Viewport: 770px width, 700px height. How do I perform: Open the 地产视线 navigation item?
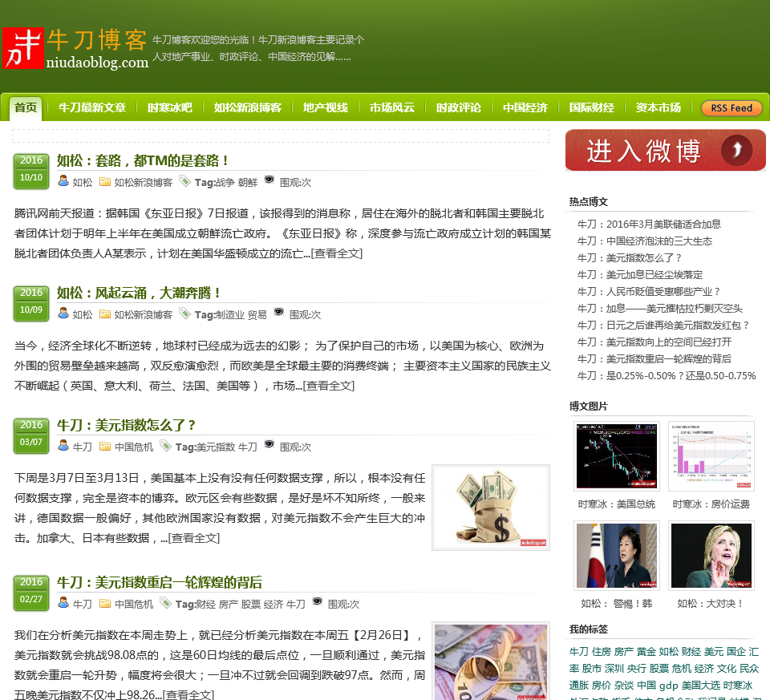click(x=325, y=107)
